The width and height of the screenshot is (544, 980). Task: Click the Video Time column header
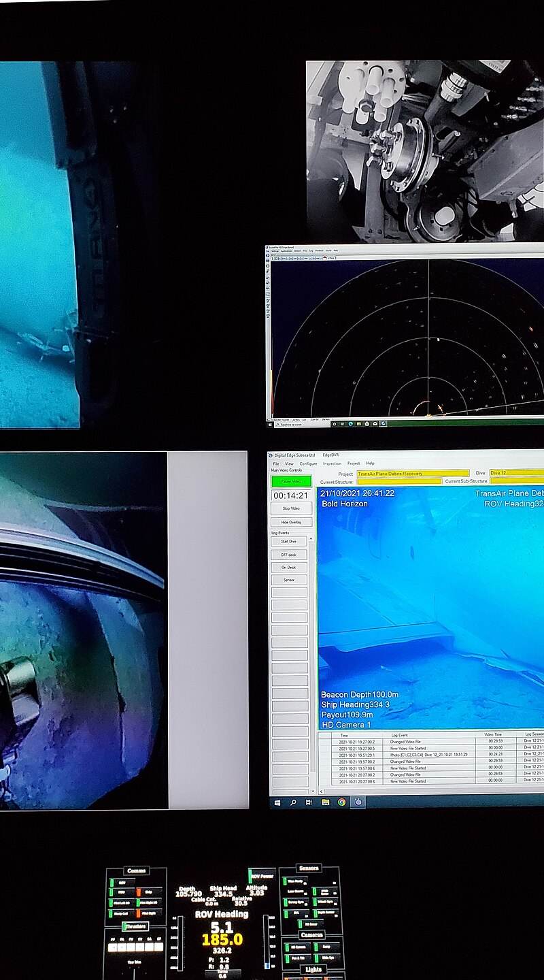(x=494, y=735)
